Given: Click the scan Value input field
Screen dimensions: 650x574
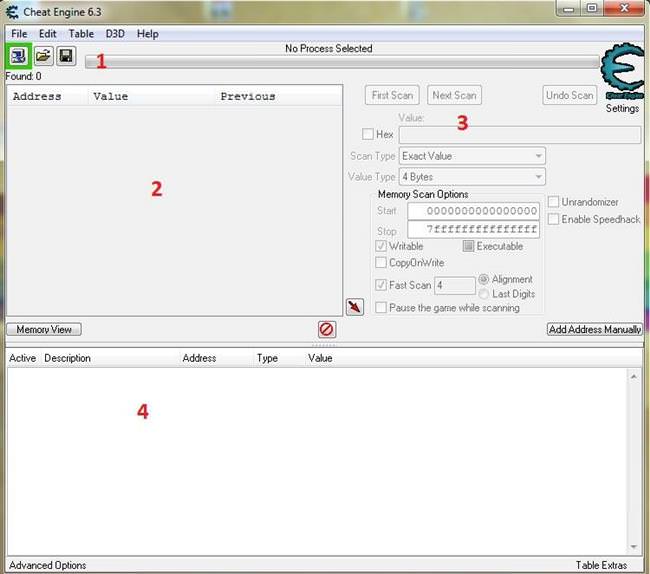Looking at the screenshot, I should tap(520, 135).
